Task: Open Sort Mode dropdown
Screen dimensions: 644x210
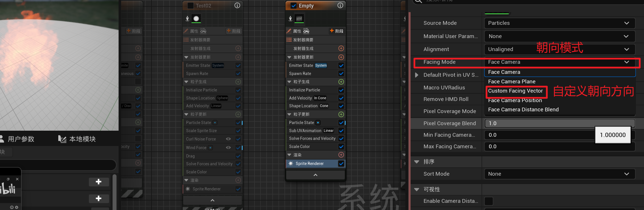Action: [560, 174]
